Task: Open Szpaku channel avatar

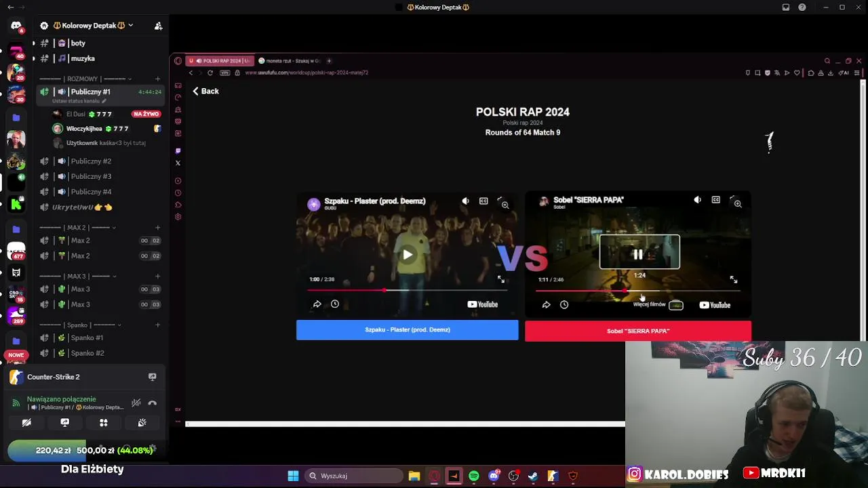Action: pos(313,204)
